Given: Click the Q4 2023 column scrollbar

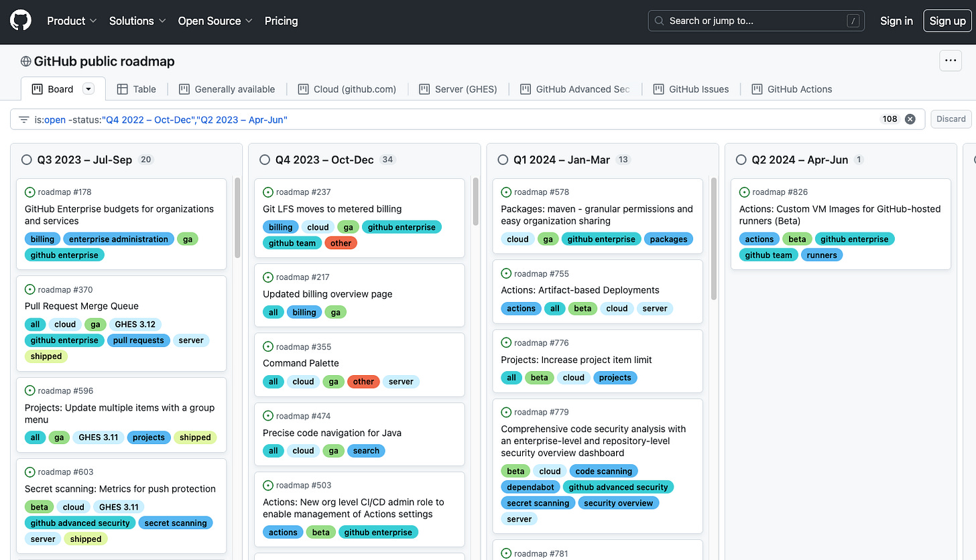Looking at the screenshot, I should (x=475, y=202).
